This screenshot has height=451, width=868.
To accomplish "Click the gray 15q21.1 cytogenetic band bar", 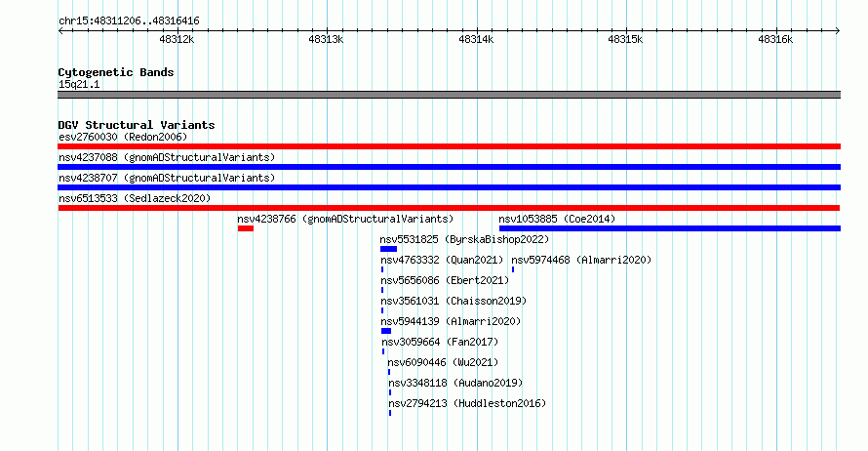I will (449, 95).
